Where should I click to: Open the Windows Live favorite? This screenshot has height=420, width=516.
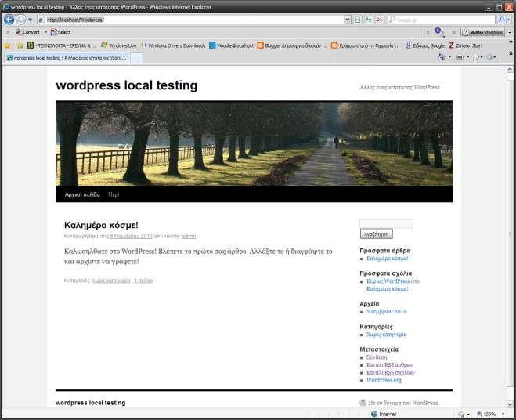118,45
